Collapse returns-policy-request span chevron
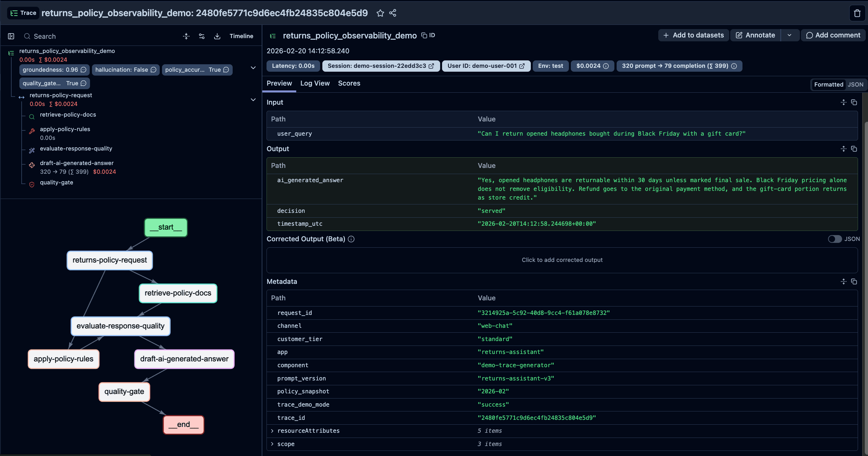This screenshot has height=456, width=868. tap(253, 100)
